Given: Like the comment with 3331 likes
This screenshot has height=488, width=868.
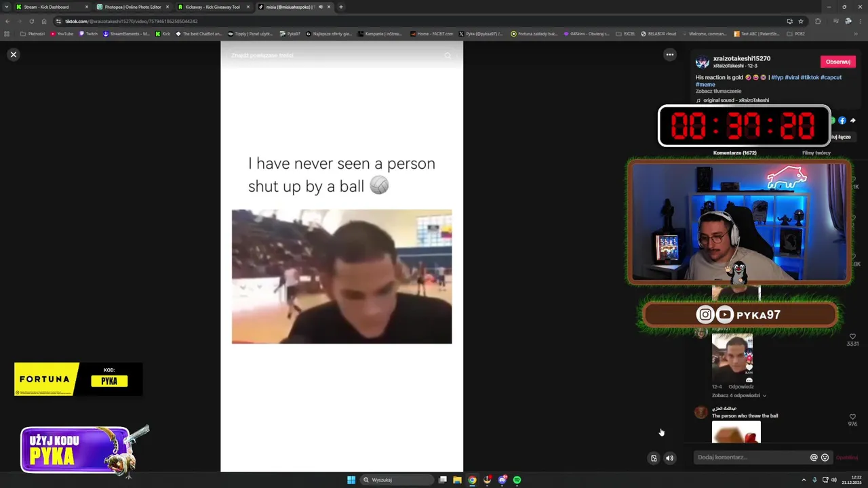Looking at the screenshot, I should 852,336.
